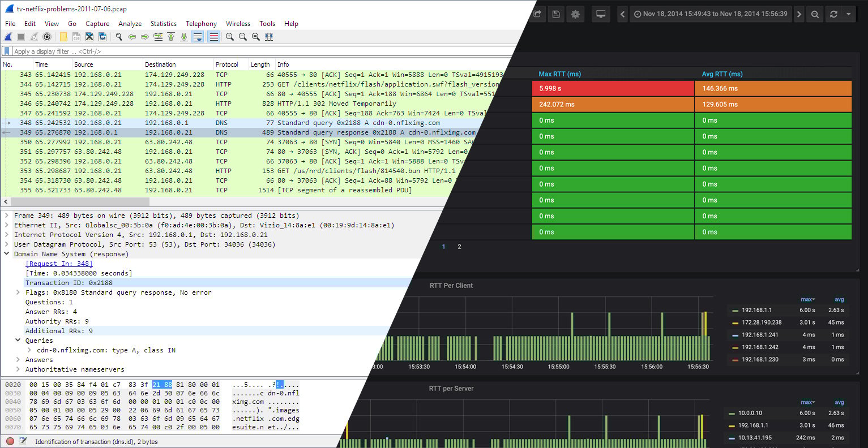Open the refresh interval dropdown in Grafana
Image resolution: width=868 pixels, height=448 pixels.
point(849,14)
